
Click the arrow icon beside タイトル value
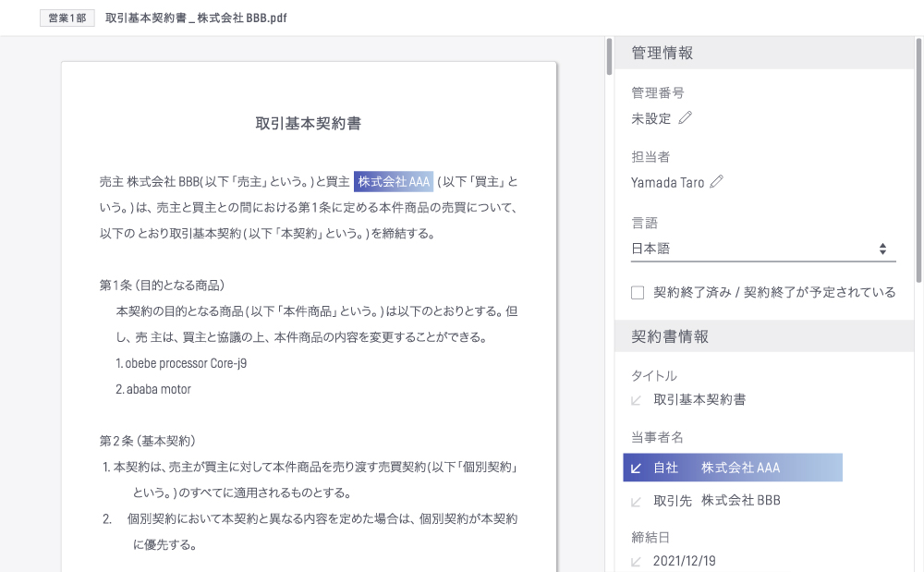click(x=636, y=400)
